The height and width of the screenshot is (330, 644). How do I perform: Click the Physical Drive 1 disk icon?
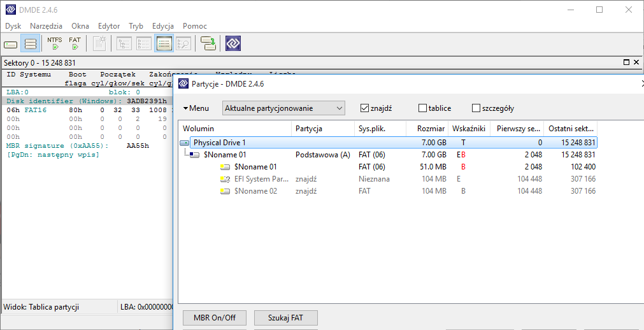(x=185, y=143)
